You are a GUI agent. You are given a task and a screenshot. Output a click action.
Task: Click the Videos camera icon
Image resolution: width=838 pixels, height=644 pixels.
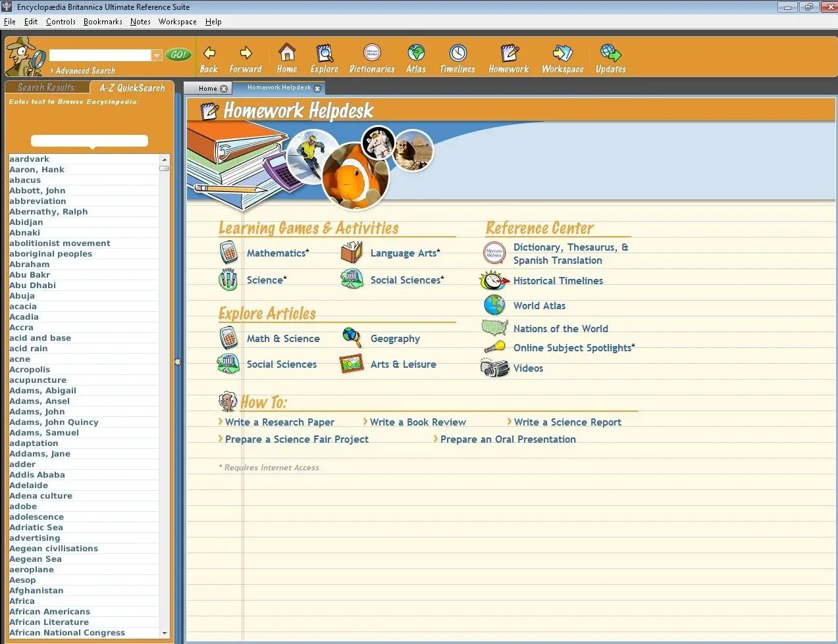495,368
